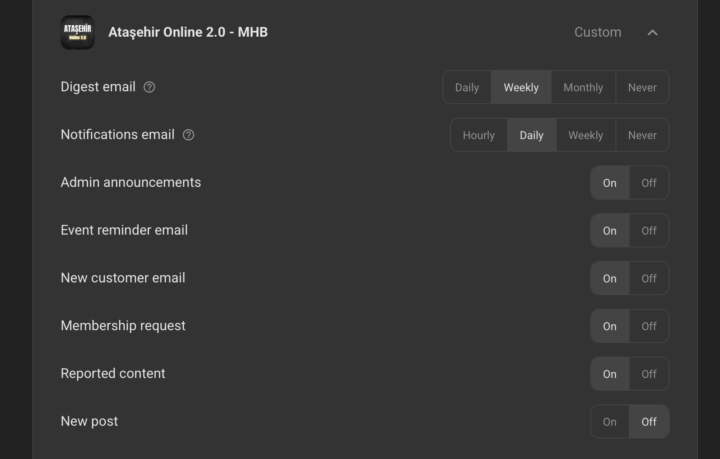Turn Event reminder email Off
Viewport: 720px width, 459px height.
649,230
